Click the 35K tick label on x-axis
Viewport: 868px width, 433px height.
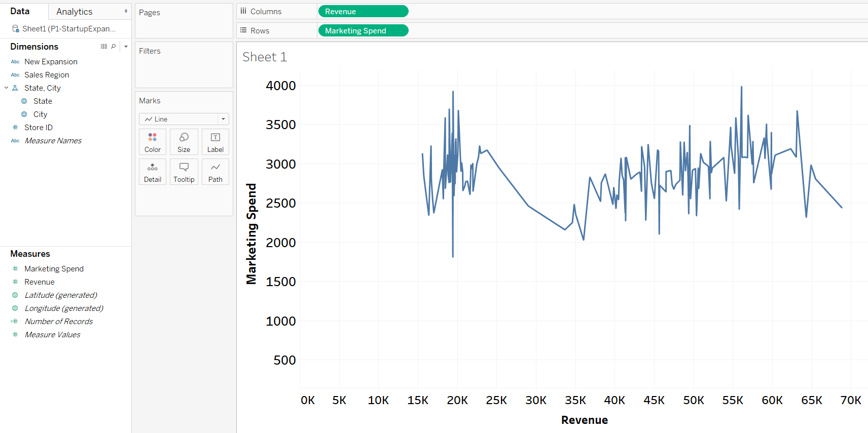(575, 401)
